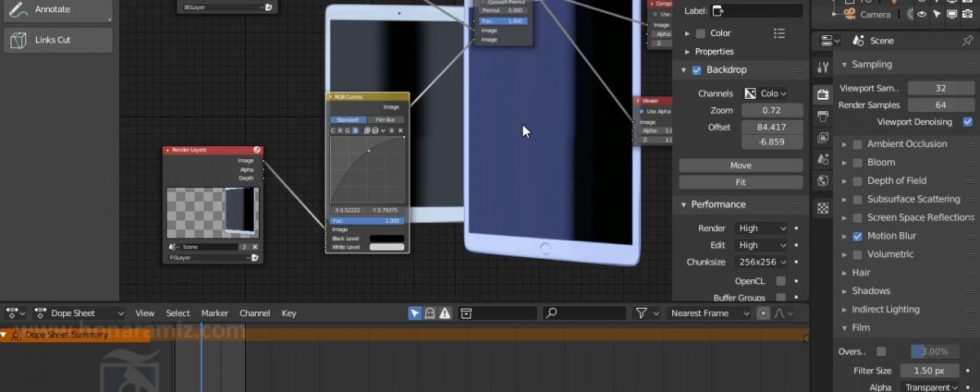Open Performance Edit quality dropdown
The height and width of the screenshot is (392, 980).
(x=761, y=245)
